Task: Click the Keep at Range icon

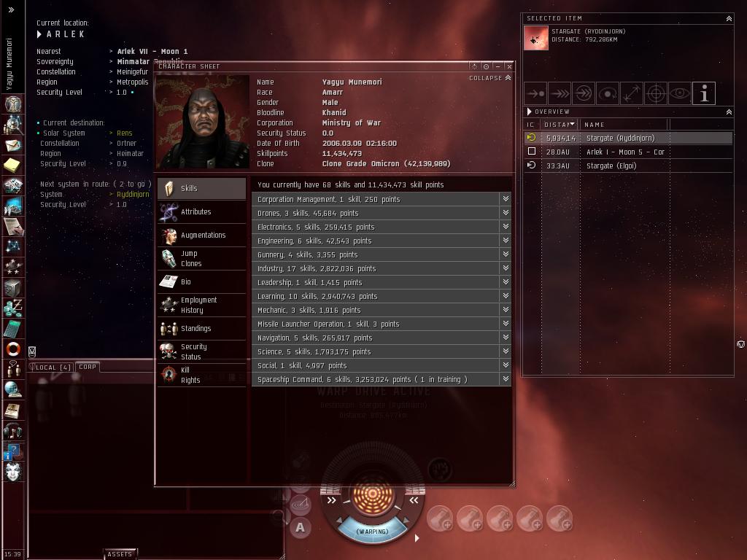Action: coord(632,93)
